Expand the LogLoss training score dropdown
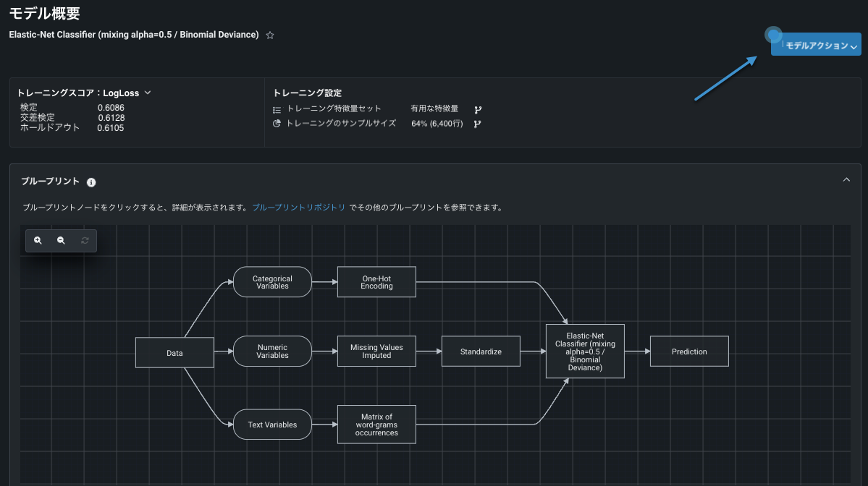The height and width of the screenshot is (486, 868). point(148,93)
